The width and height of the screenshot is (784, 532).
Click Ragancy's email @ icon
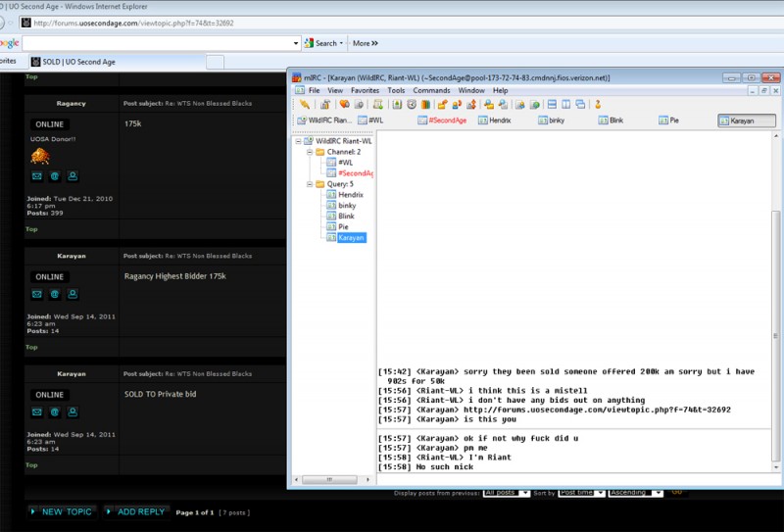point(55,176)
